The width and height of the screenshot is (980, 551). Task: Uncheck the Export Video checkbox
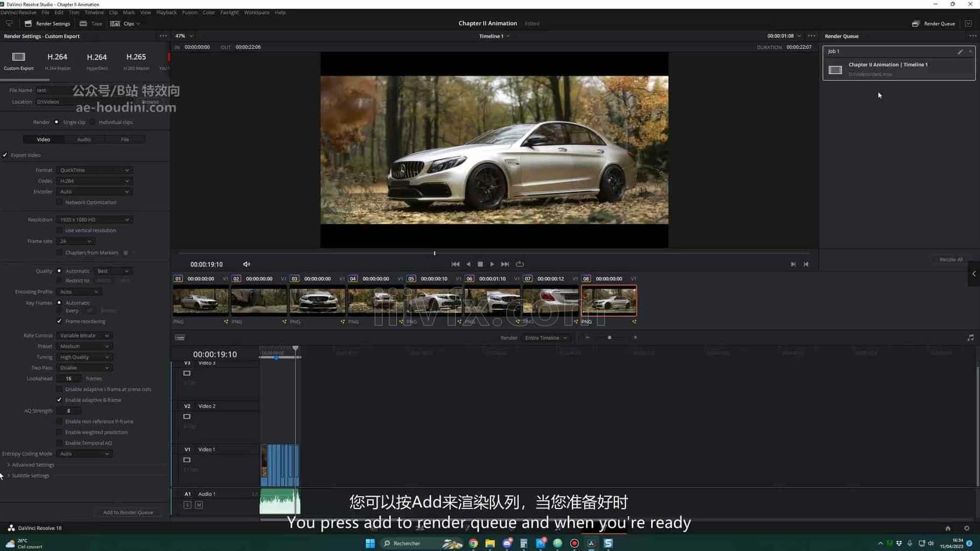click(x=5, y=155)
